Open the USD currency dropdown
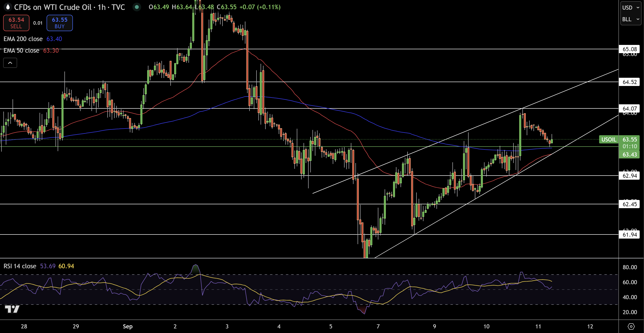The width and height of the screenshot is (644, 333). point(631,7)
